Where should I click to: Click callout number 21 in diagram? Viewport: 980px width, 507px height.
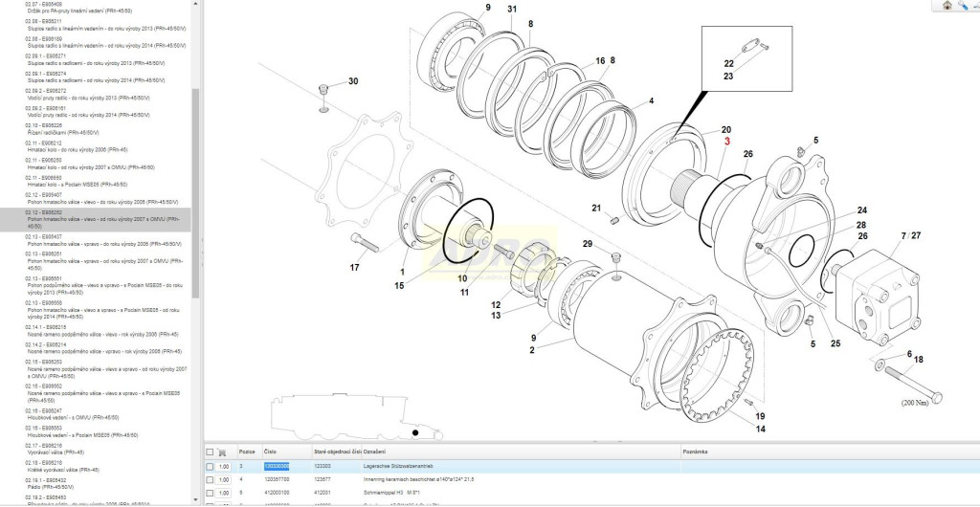point(596,208)
